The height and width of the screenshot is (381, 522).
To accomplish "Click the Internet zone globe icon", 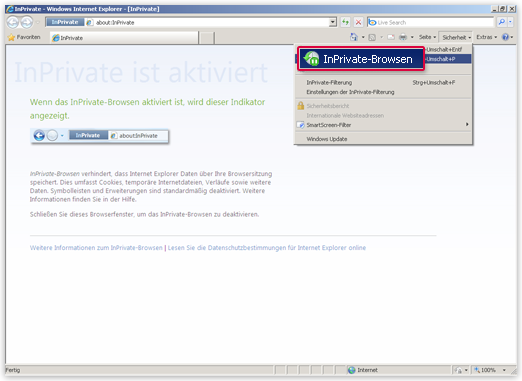I will click(351, 370).
